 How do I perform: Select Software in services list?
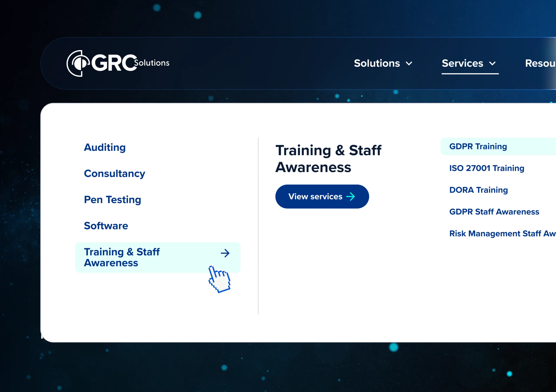(x=106, y=226)
